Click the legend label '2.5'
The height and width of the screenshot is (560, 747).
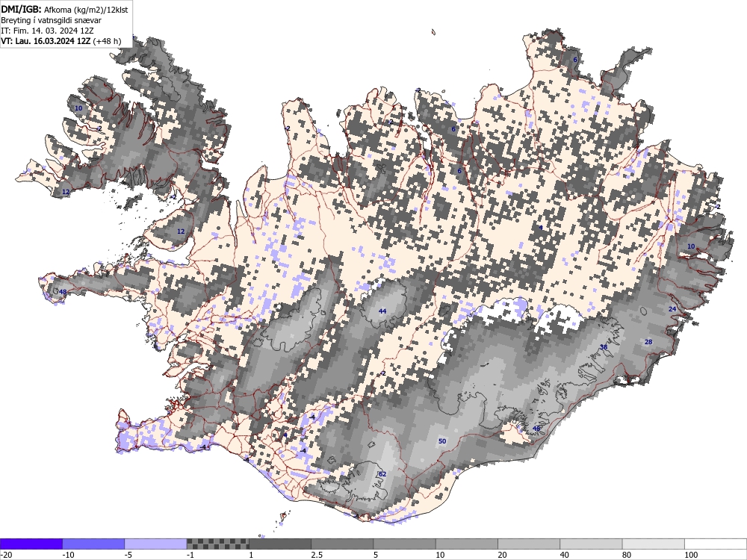pos(317,555)
